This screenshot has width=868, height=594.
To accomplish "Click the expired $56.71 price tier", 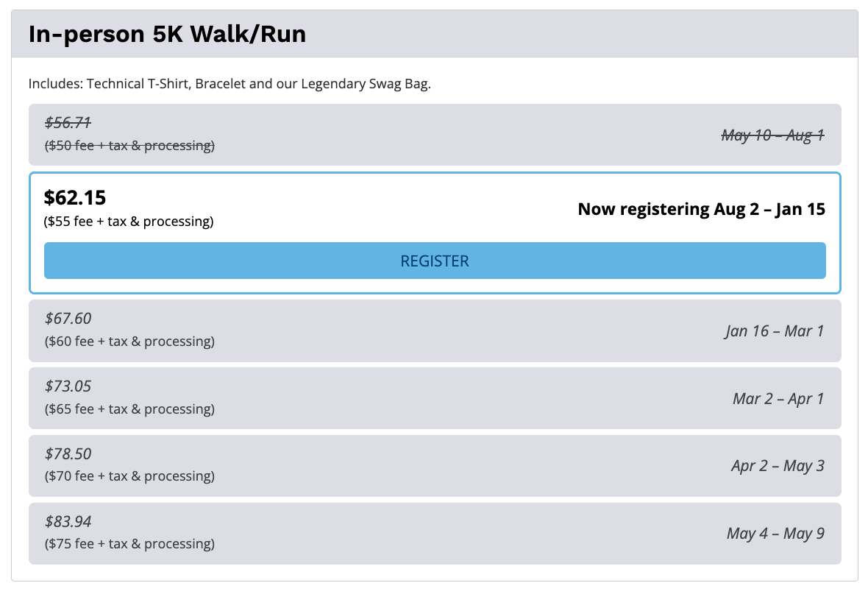I will 435,135.
